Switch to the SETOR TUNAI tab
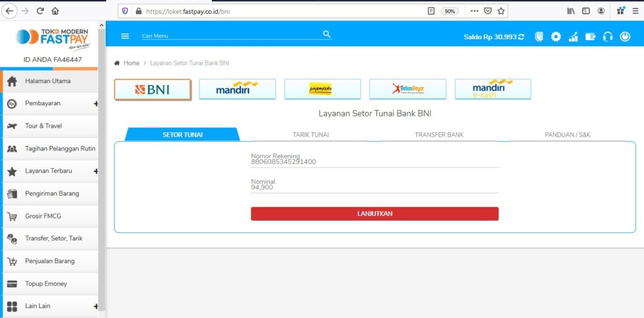Screen dimensions: 644x318 point(182,135)
